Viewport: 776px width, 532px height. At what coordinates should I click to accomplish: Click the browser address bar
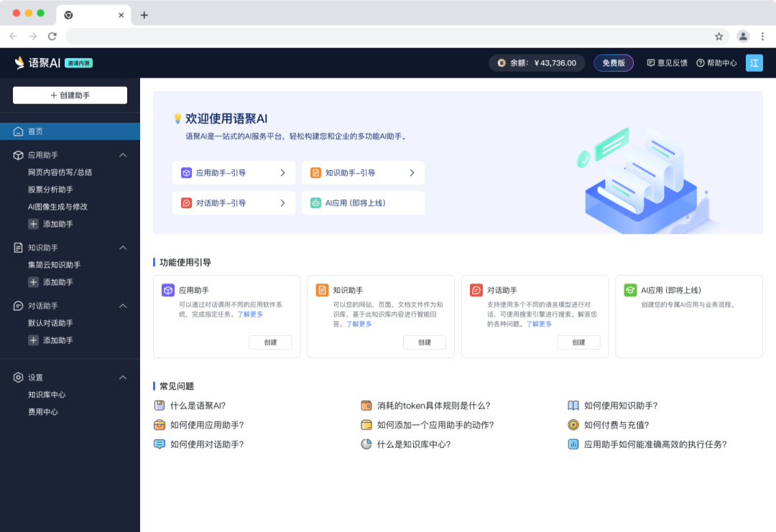click(388, 36)
